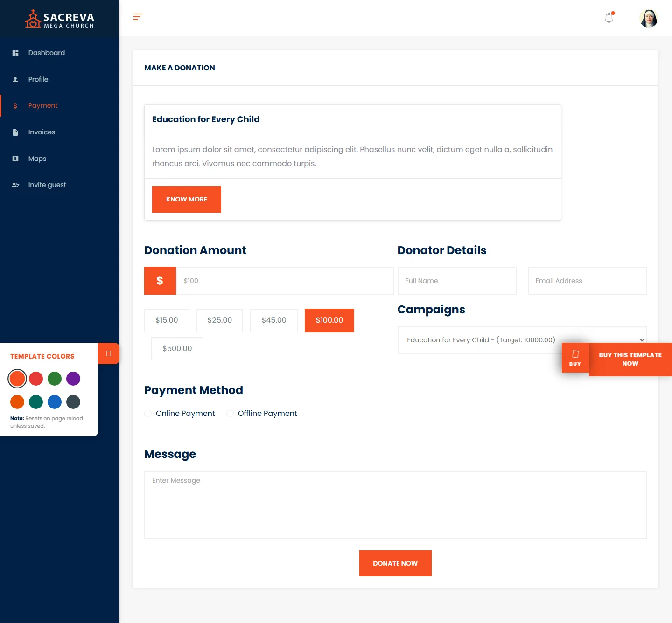
Task: Select the $25.00 donation amount
Action: 219,320
